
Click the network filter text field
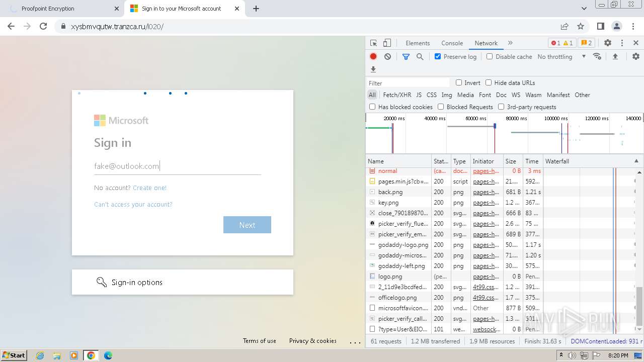[x=408, y=83]
